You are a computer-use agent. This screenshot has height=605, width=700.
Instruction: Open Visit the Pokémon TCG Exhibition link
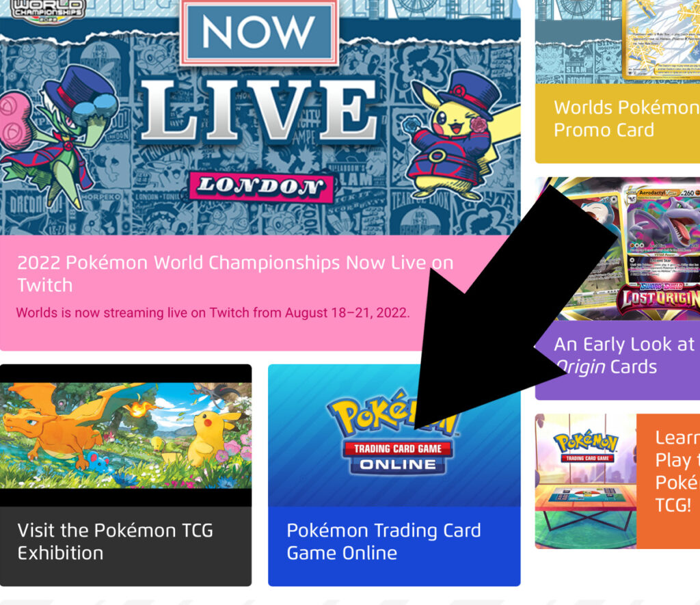pyautogui.click(x=115, y=541)
